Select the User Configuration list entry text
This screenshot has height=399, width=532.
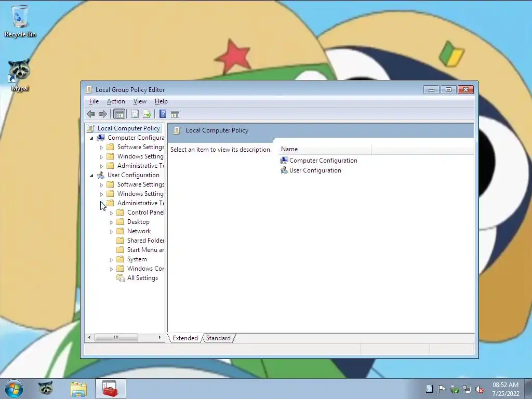click(x=315, y=170)
